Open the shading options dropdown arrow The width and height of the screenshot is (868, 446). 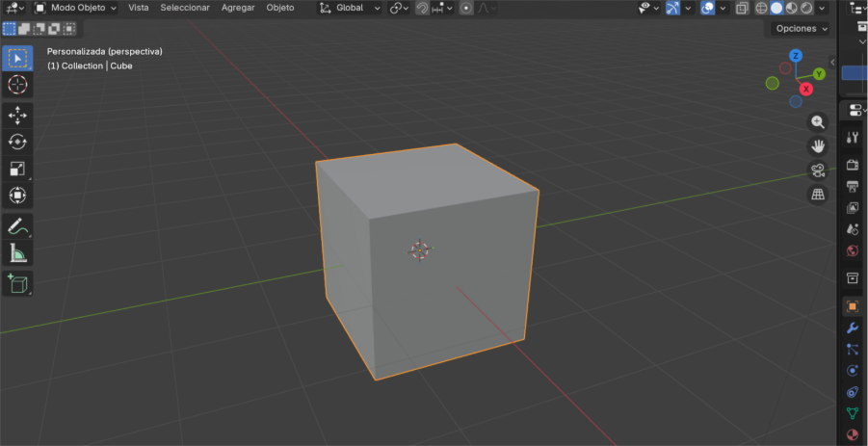click(822, 8)
